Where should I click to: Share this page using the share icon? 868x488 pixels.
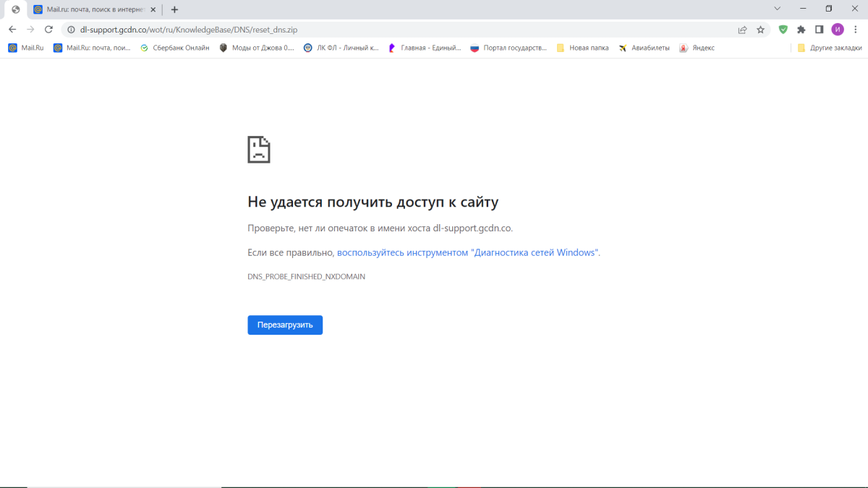pyautogui.click(x=742, y=30)
